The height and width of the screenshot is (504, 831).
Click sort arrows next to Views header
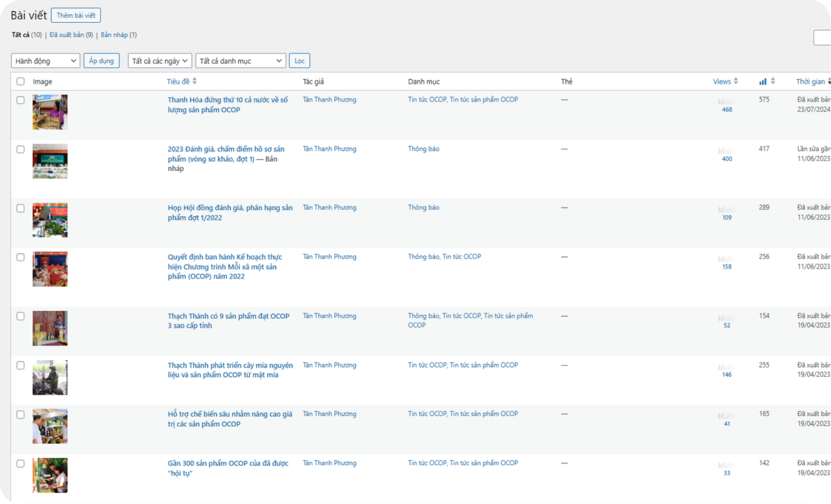pos(735,81)
